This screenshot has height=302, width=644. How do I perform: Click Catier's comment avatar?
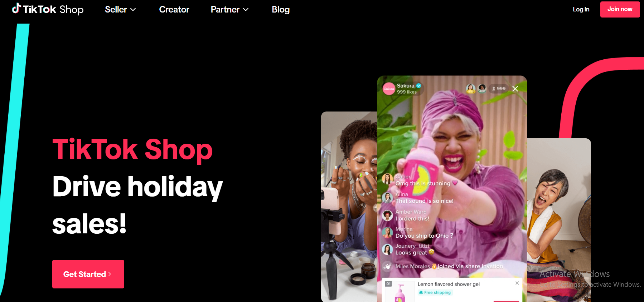(x=387, y=179)
